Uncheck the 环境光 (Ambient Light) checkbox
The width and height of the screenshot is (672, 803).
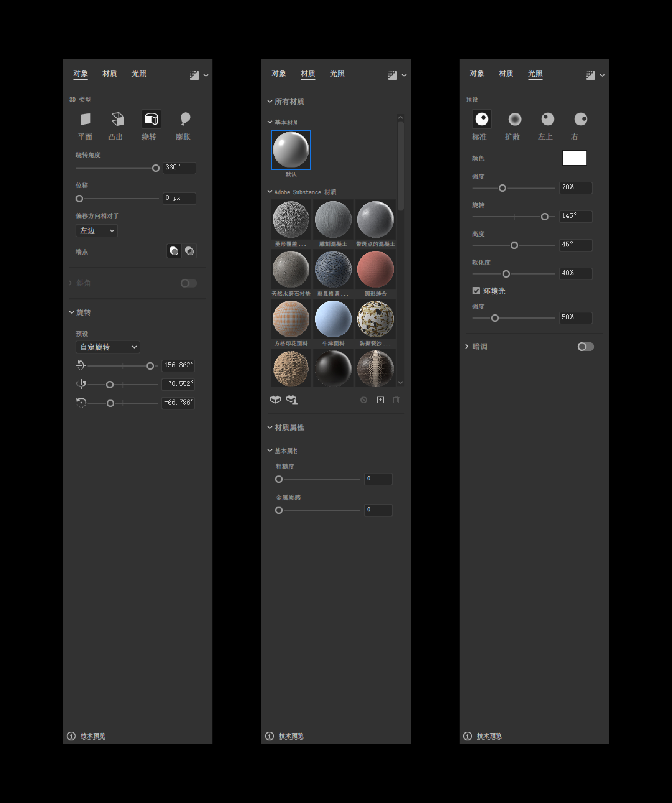[x=476, y=291]
